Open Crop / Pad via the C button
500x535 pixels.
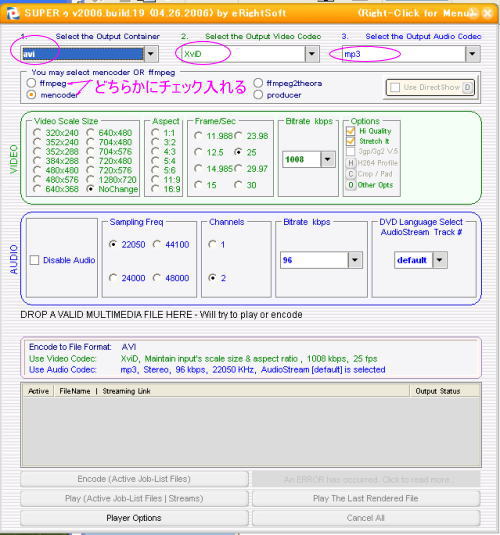(x=351, y=174)
